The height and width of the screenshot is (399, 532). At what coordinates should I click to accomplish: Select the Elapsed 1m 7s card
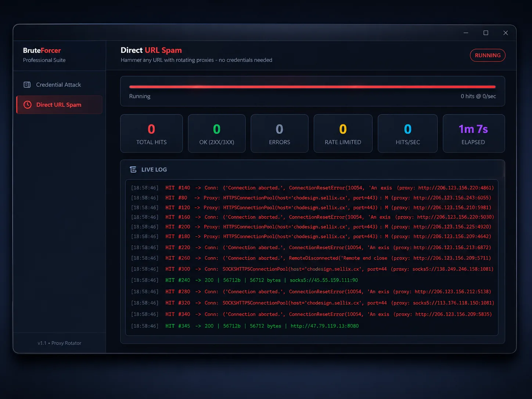[x=474, y=133]
